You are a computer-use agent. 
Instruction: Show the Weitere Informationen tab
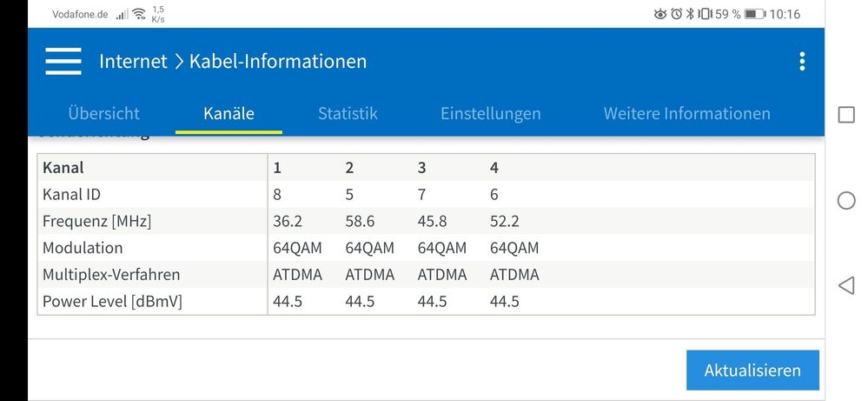(x=686, y=113)
